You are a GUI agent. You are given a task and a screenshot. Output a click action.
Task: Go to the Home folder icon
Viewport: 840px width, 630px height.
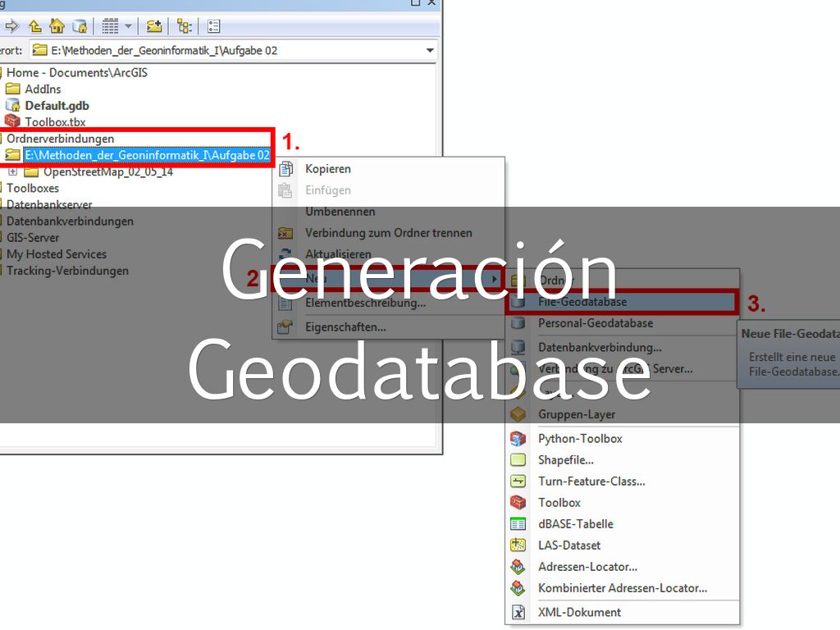click(x=57, y=25)
